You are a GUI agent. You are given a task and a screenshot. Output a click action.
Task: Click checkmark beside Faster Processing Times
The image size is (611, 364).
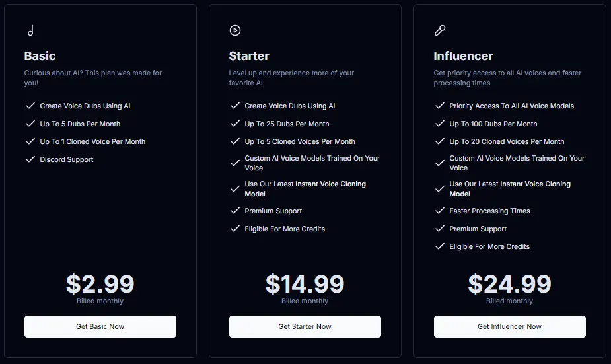click(x=440, y=211)
